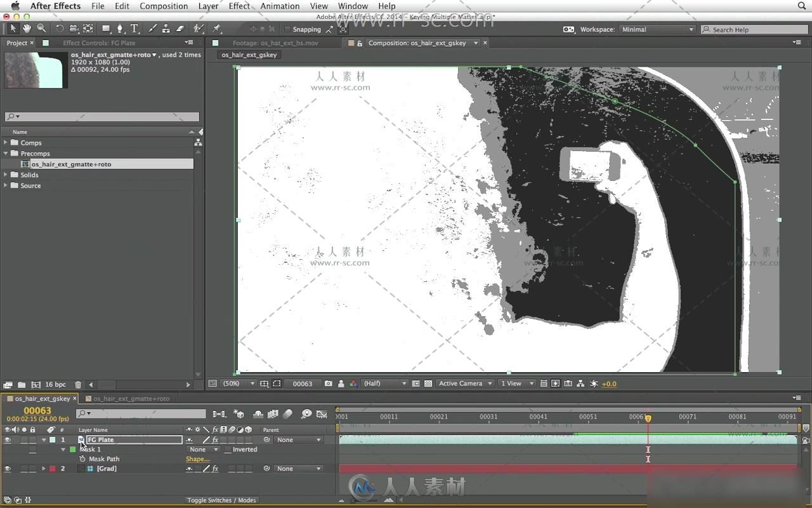Image resolution: width=812 pixels, height=508 pixels.
Task: Click the Frame Blending enable icon
Action: (273, 414)
